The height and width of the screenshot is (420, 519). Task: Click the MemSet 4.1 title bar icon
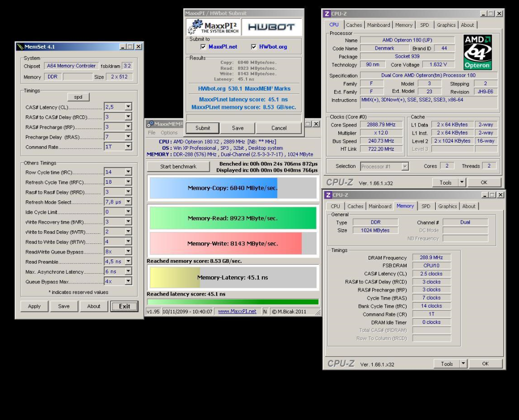tap(20, 47)
